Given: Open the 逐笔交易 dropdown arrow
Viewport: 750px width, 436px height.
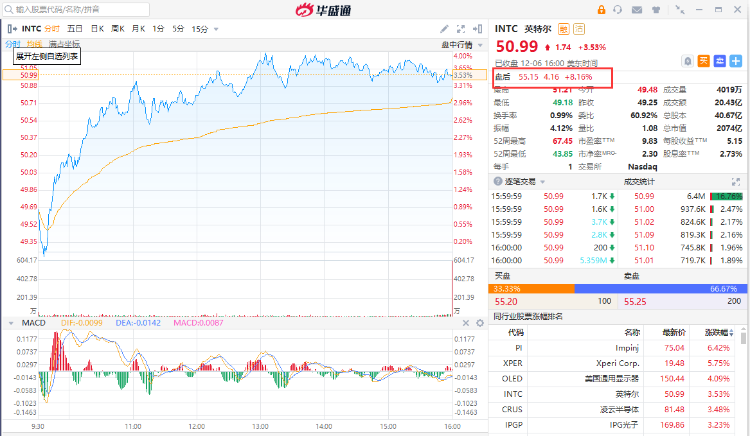Looking at the screenshot, I should pyautogui.click(x=542, y=182).
